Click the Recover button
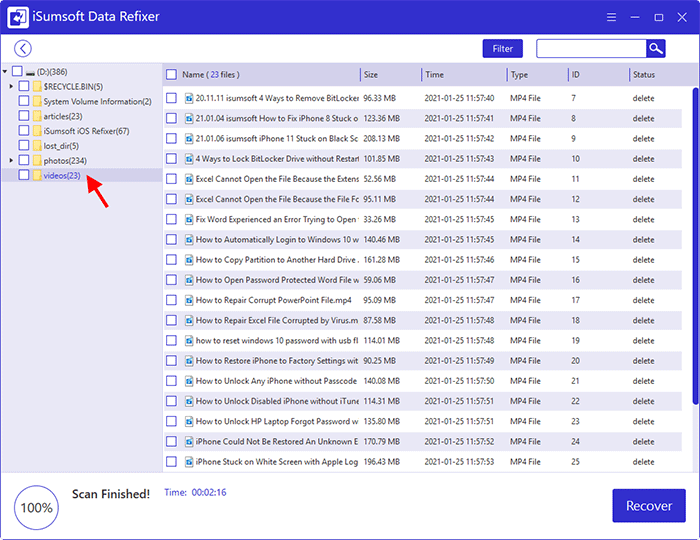This screenshot has width=700, height=540. (x=649, y=506)
